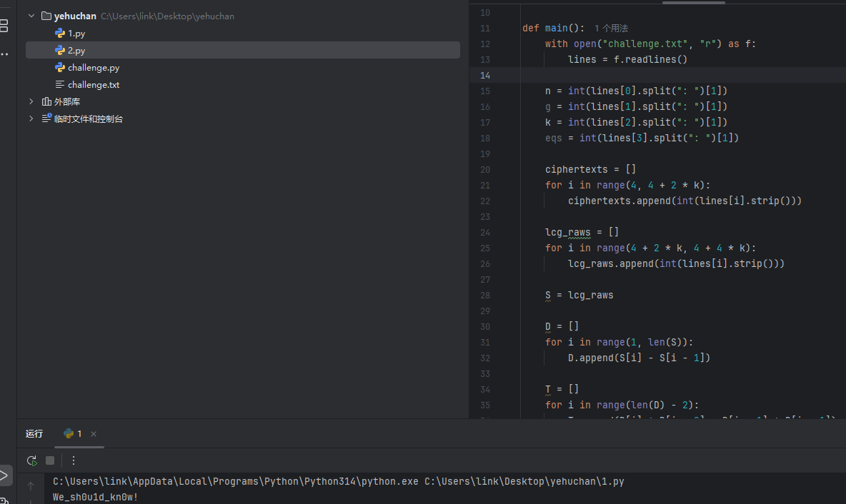Expand the 临时文件和控制台 node
Image resolution: width=846 pixels, height=504 pixels.
tap(31, 119)
